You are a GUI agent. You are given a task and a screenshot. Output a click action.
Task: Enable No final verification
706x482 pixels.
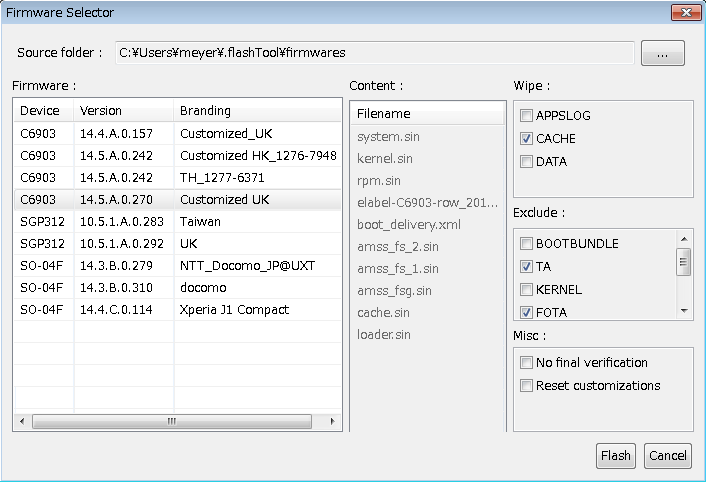point(526,362)
